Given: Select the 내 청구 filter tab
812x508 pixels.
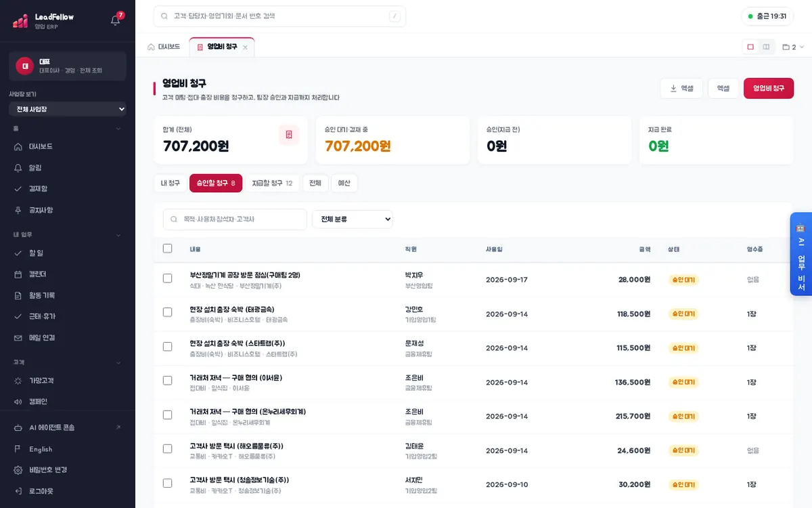Looking at the screenshot, I should pyautogui.click(x=171, y=183).
